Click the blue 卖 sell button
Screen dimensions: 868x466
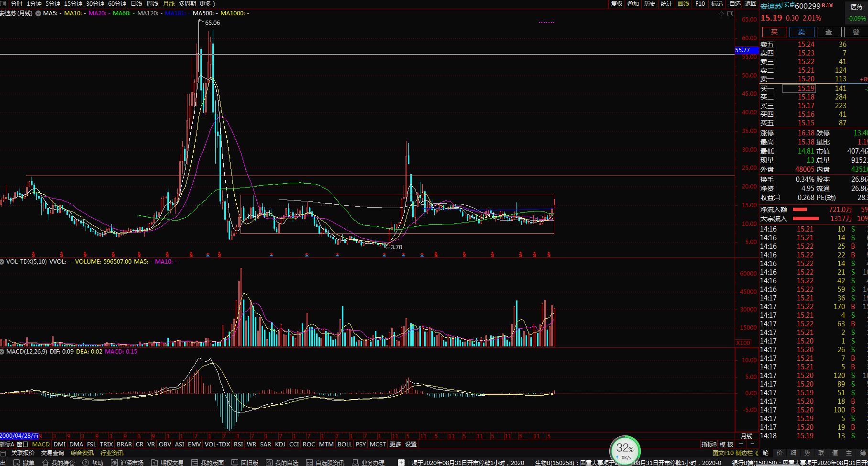802,32
